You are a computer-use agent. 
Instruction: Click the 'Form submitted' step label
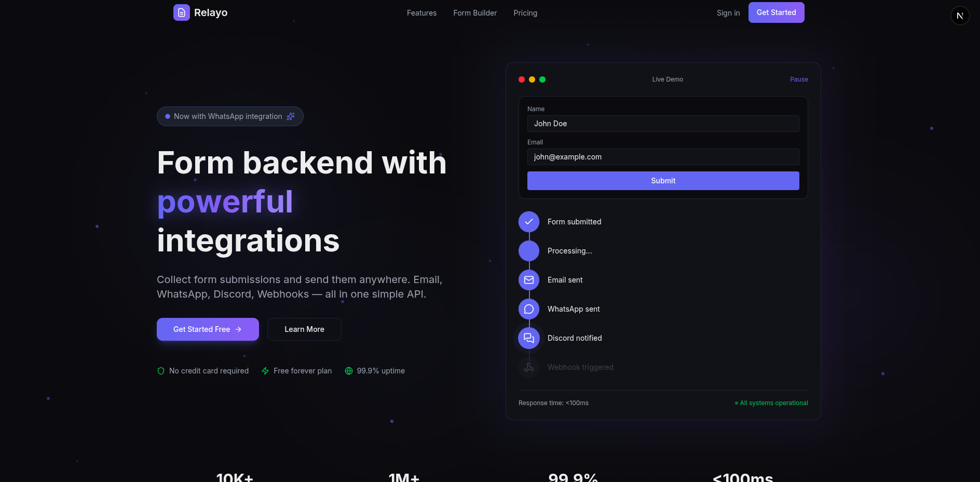(574, 222)
